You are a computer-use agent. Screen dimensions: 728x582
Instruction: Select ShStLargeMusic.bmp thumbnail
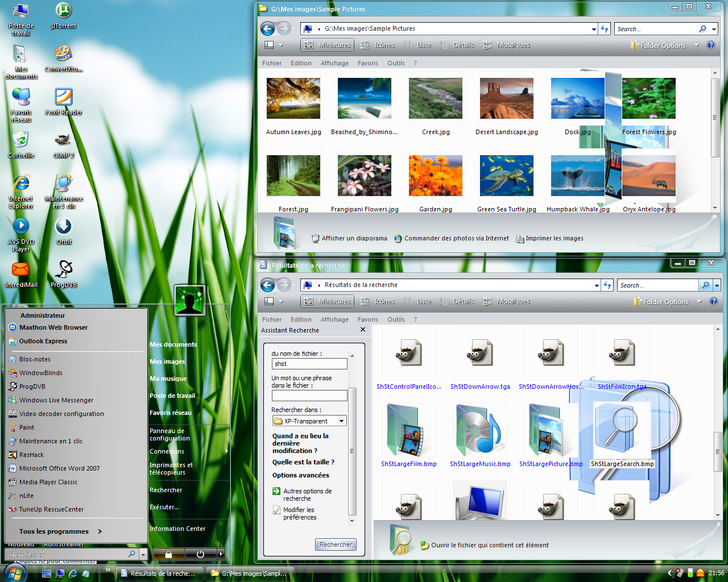pos(481,435)
